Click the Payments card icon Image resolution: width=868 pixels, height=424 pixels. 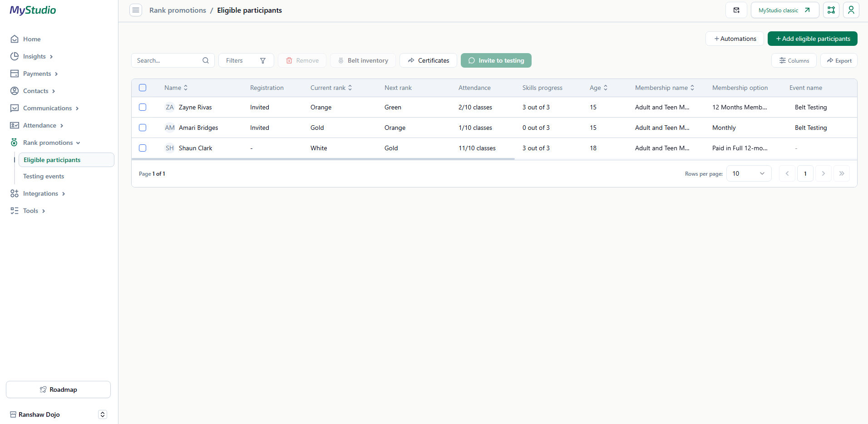pos(15,74)
